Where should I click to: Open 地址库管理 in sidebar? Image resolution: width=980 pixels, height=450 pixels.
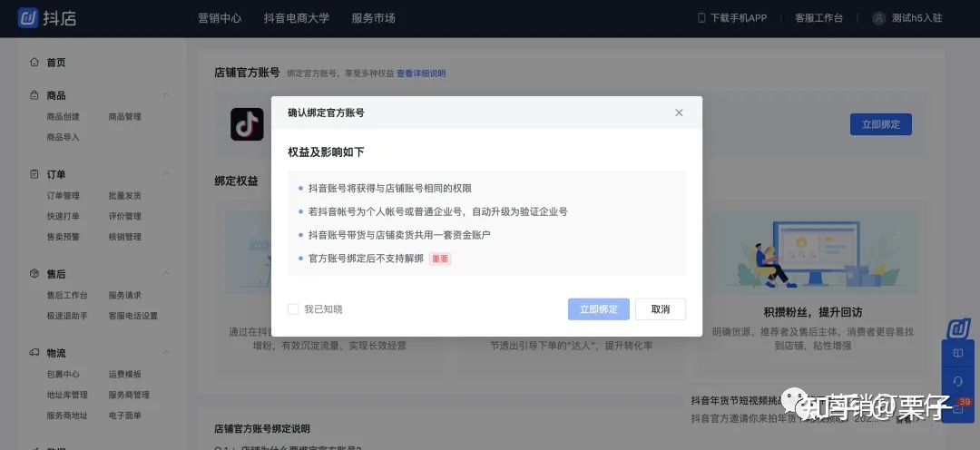pyautogui.click(x=67, y=395)
